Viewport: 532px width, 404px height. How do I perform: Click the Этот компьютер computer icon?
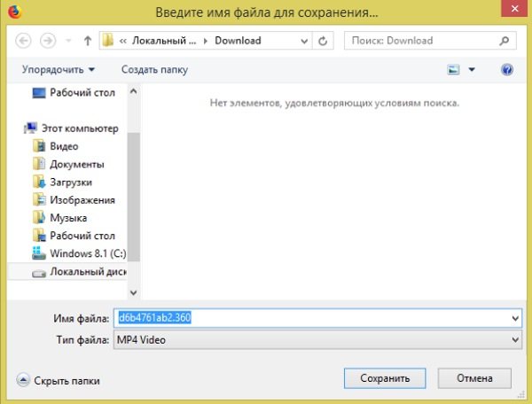(30, 128)
